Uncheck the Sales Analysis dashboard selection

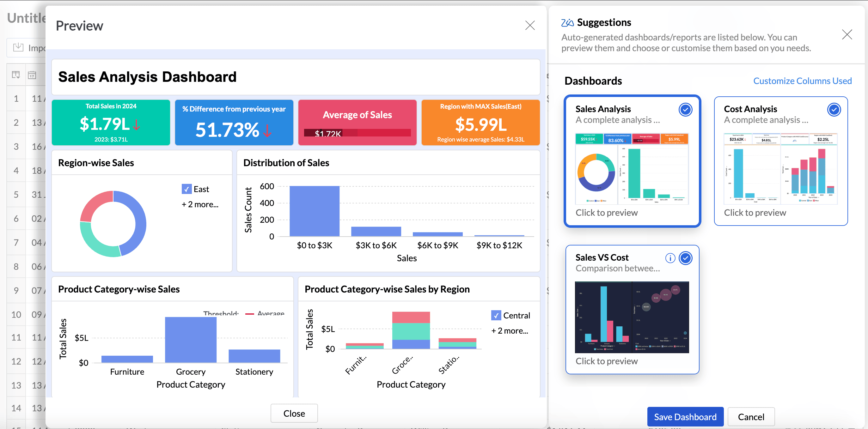click(685, 109)
